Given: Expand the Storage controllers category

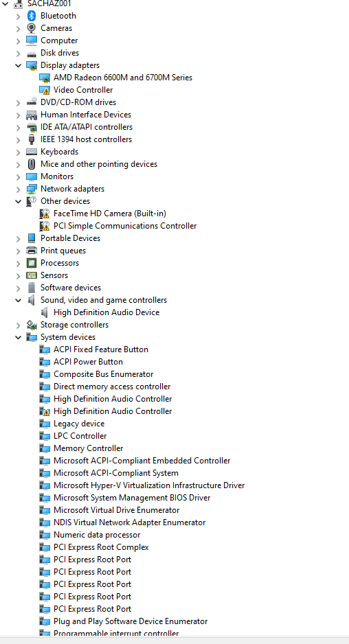Looking at the screenshot, I should pos(18,325).
